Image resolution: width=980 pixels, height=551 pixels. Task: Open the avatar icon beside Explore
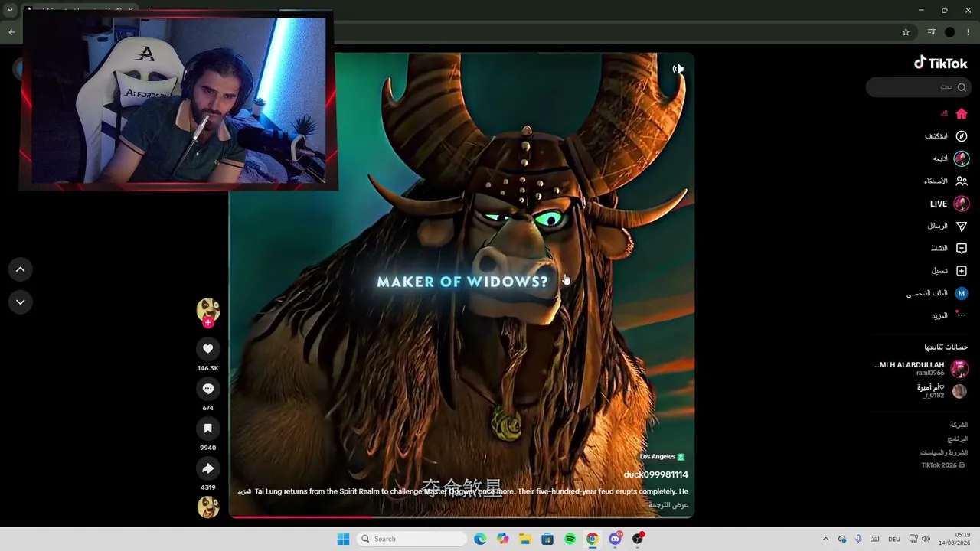click(x=962, y=158)
